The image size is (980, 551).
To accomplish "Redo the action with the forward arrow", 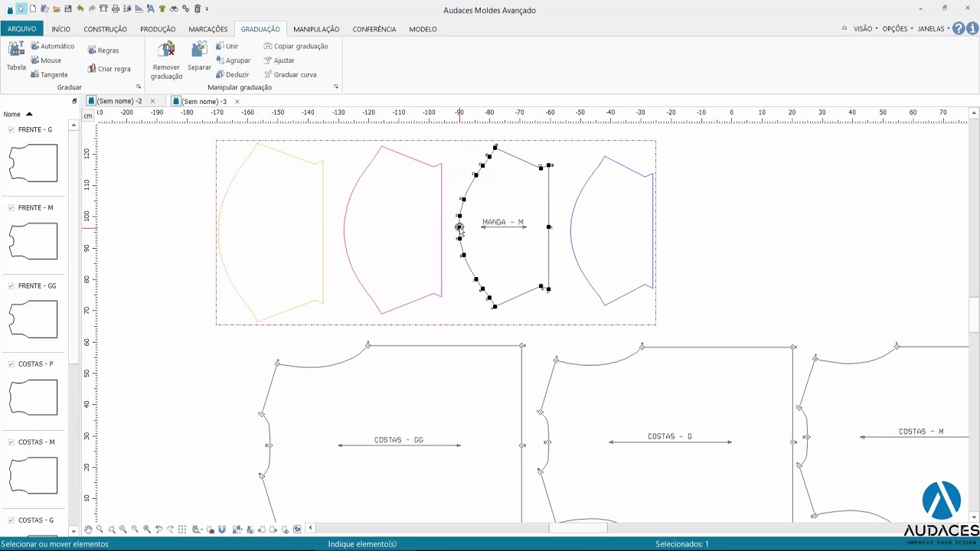I will (x=92, y=8).
